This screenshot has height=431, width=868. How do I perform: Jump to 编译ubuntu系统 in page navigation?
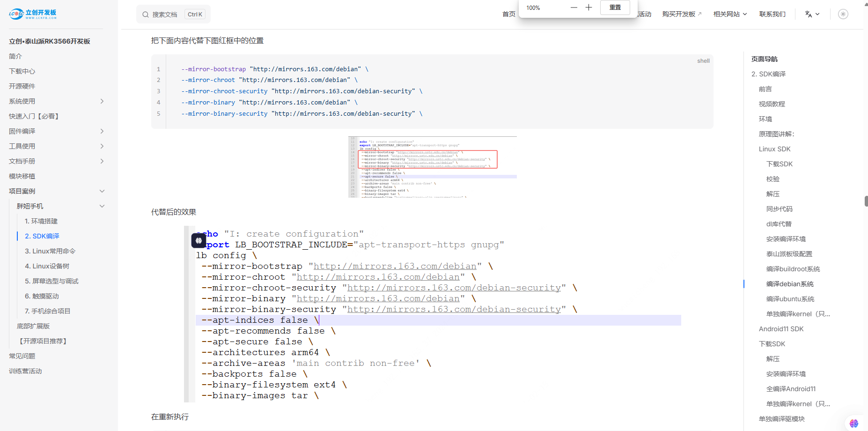[790, 299]
